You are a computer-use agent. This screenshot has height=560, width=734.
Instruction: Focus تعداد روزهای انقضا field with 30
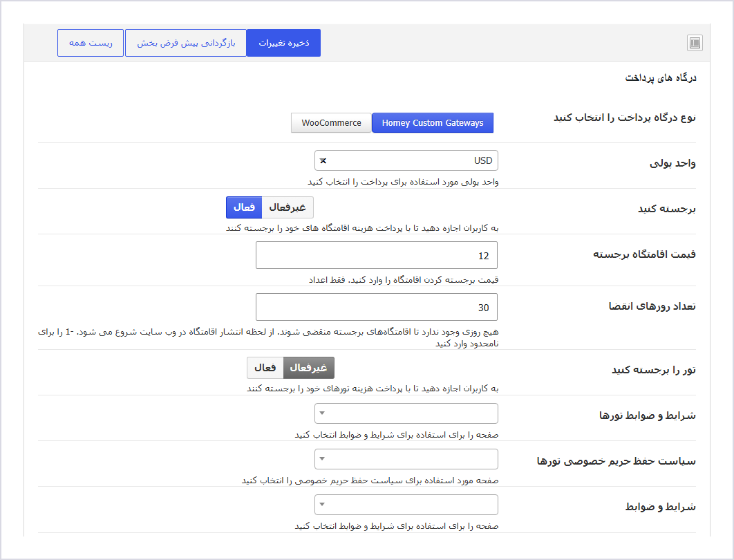pos(377,307)
